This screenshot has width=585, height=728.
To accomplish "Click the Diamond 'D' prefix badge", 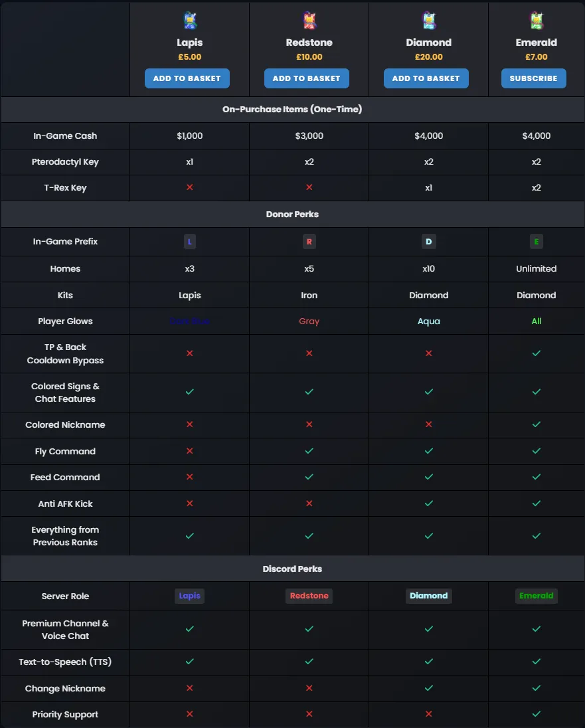I will (x=429, y=242).
